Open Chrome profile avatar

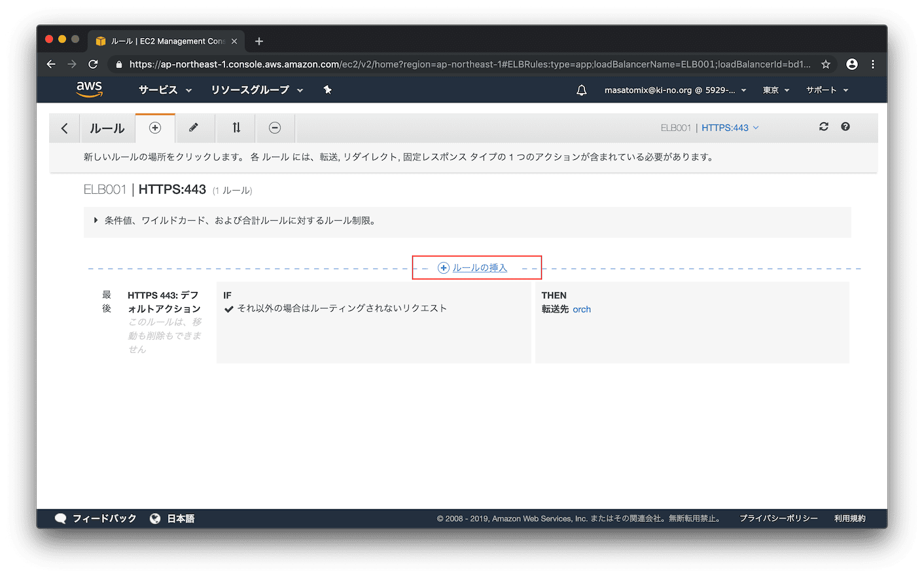(851, 64)
